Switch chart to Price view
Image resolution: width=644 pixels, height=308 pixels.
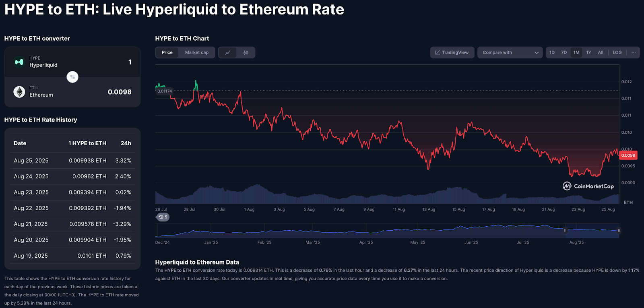[167, 53]
